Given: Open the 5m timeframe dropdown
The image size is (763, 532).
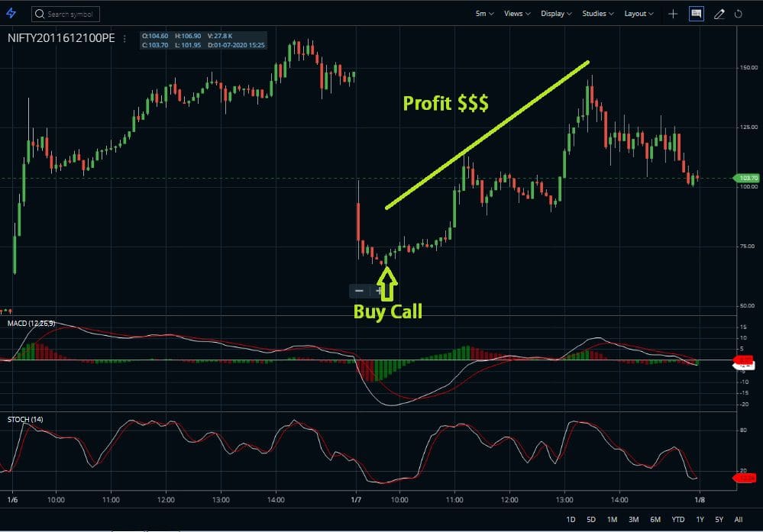Looking at the screenshot, I should coord(484,14).
